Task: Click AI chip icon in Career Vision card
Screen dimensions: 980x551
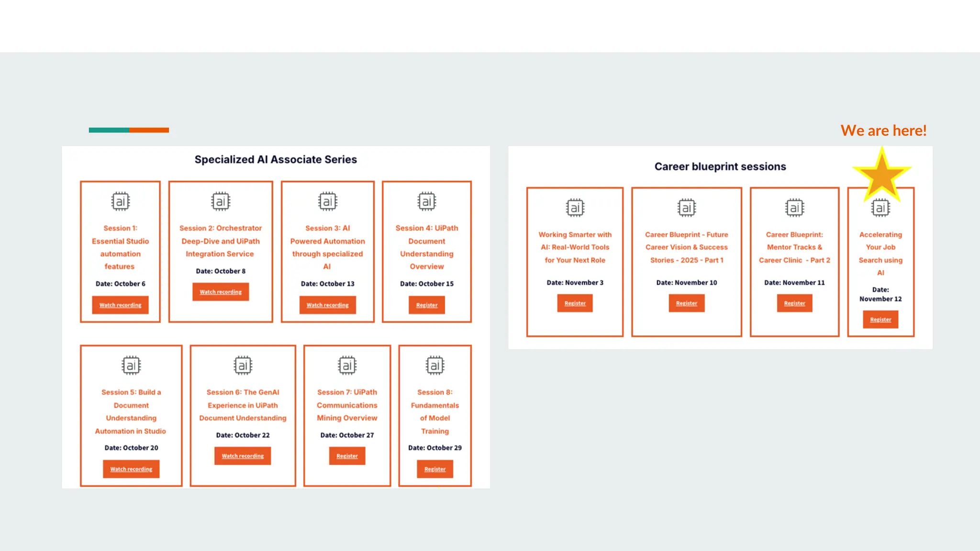Action: pyautogui.click(x=686, y=208)
